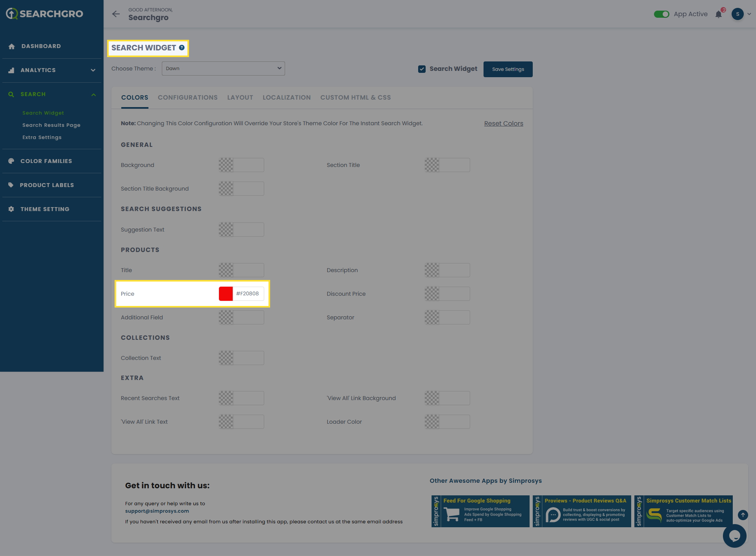Click the back arrow icon in header

[116, 14]
